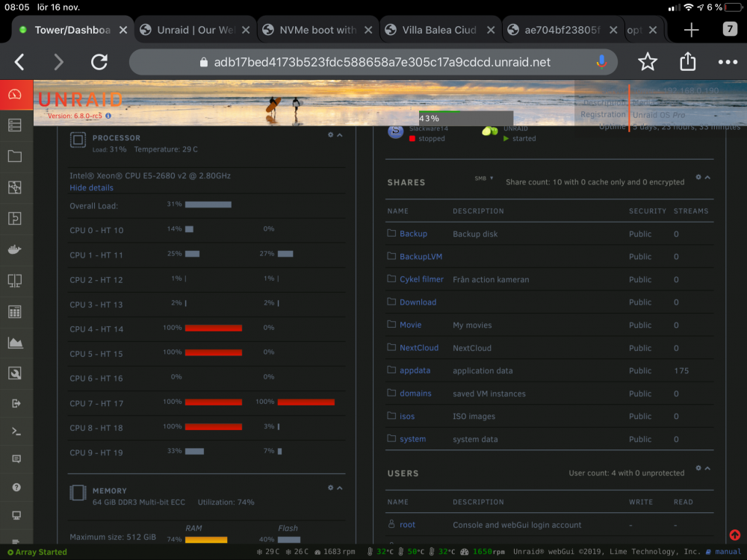
Task: Open the Terminal prompt icon in sidebar
Action: 16,432
